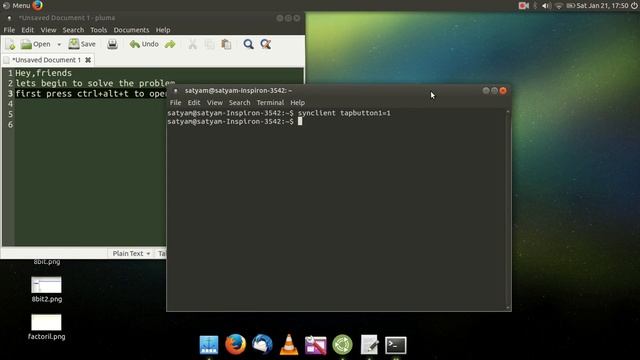Image resolution: width=640 pixels, height=360 pixels.
Task: Cut selection using the scissors icon
Action: 192,44
